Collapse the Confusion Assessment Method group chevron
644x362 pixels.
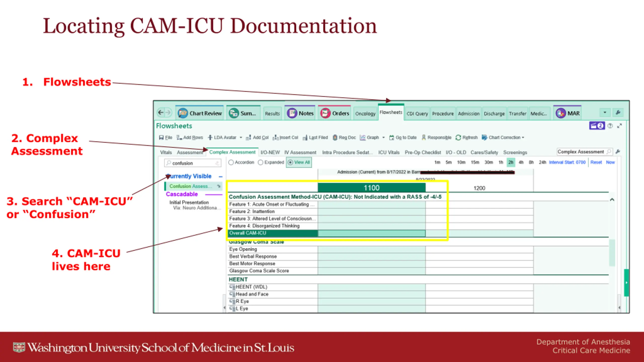pyautogui.click(x=612, y=200)
